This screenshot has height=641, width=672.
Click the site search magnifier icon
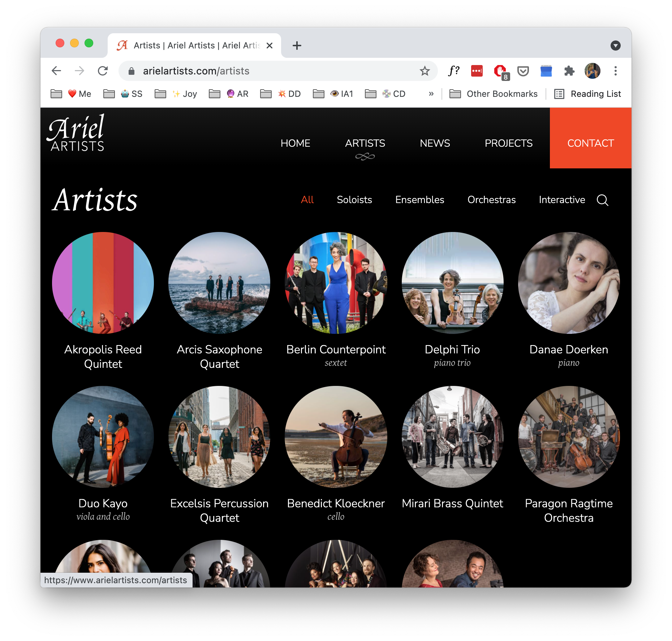603,200
